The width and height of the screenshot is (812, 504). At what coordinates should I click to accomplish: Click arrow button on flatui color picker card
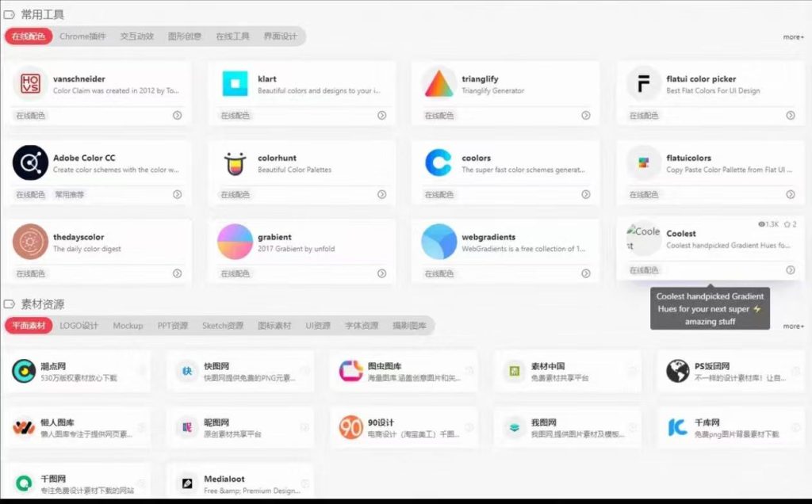pos(790,116)
